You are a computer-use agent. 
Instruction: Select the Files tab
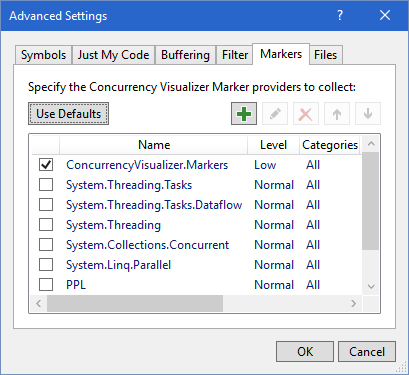point(326,55)
